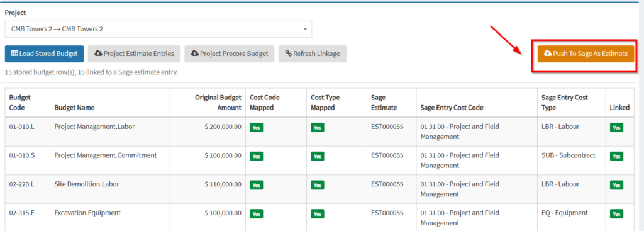The width and height of the screenshot is (644, 231).
Task: Click the link icon on Refresh Linkage
Action: 288,54
